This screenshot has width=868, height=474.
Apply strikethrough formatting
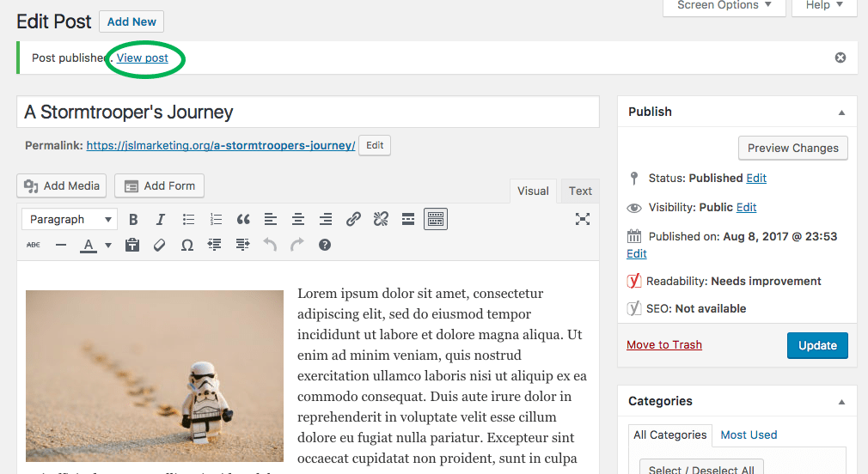[34, 245]
